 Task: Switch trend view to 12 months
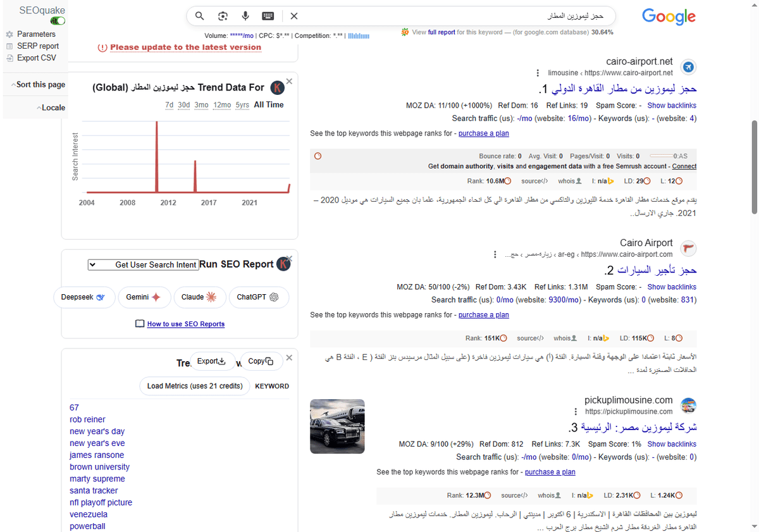point(223,105)
